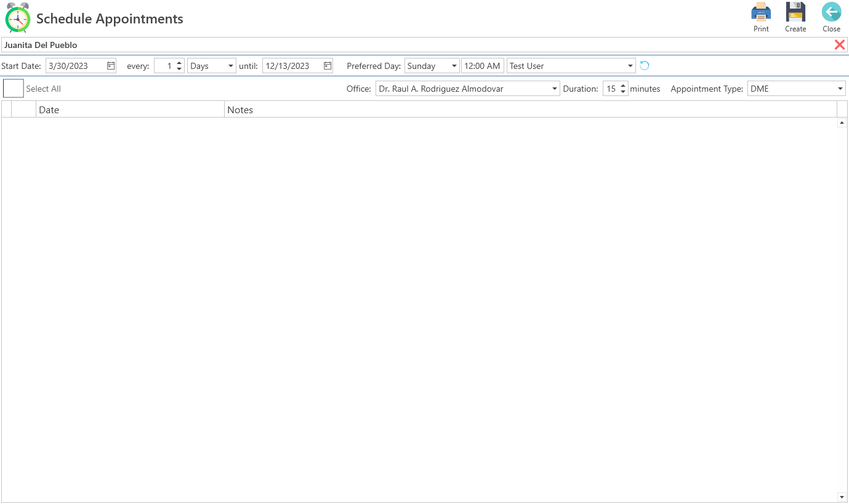Viewport: 849px width, 504px height.
Task: Toggle the Select All checkbox
Action: (14, 89)
